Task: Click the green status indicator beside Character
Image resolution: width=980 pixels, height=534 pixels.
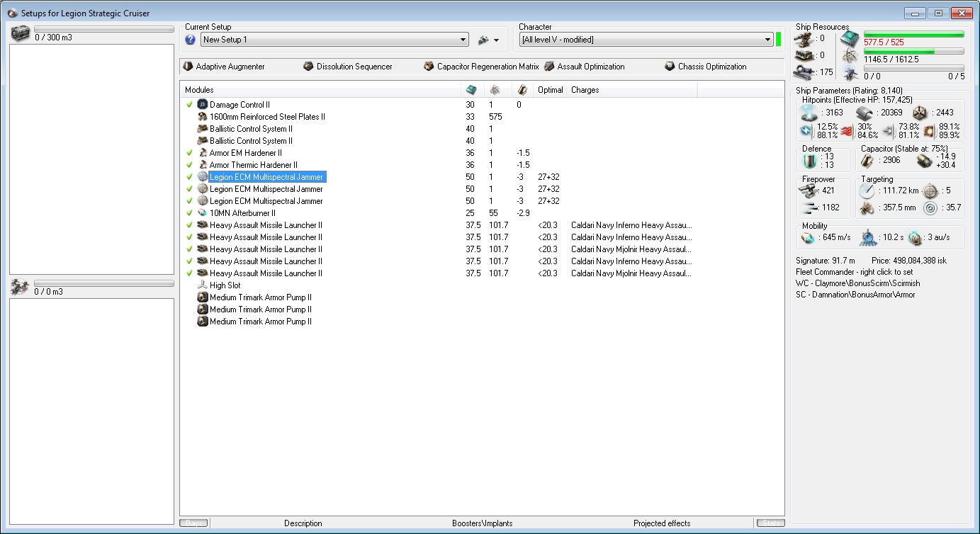Action: coord(779,40)
